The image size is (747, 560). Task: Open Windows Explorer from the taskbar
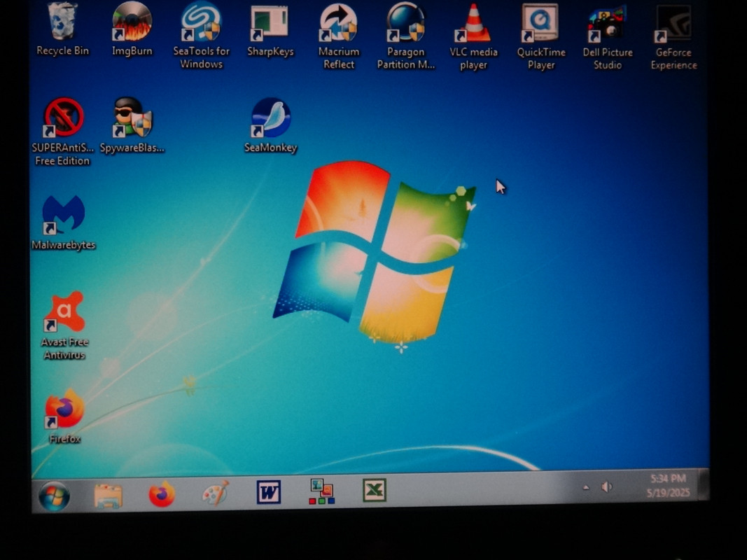[x=108, y=496]
